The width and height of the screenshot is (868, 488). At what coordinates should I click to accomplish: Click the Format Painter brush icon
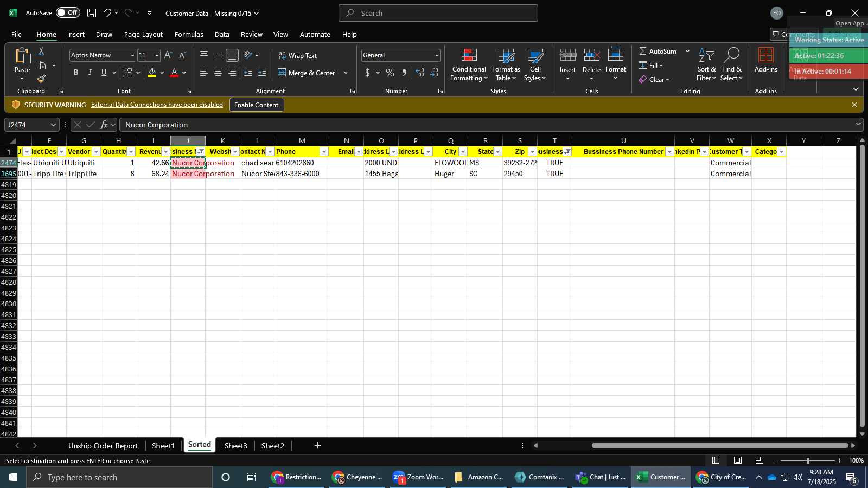41,79
